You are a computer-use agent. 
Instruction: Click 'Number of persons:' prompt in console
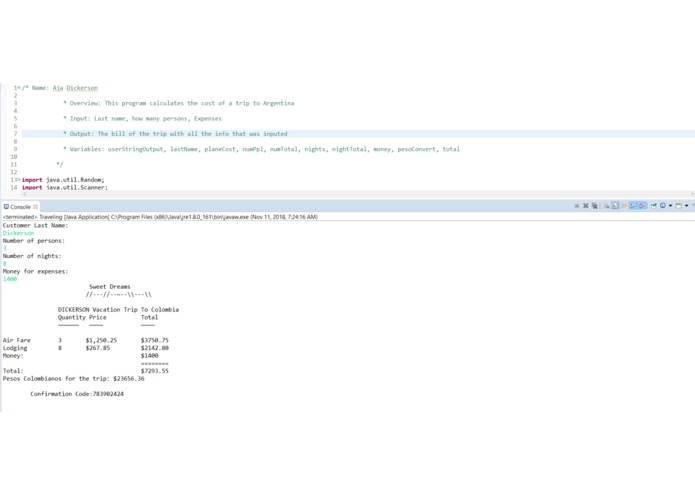[34, 241]
